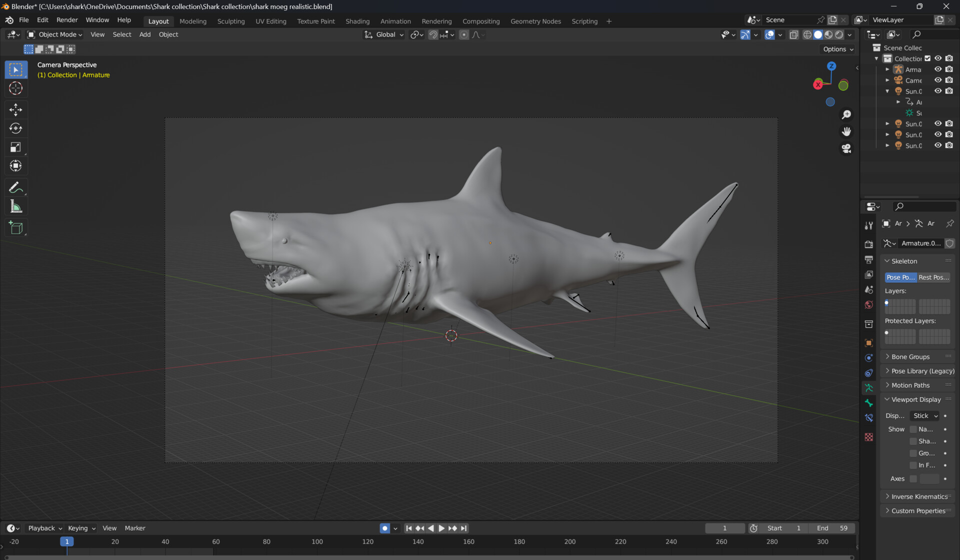Open the Modifier Properties tab
The height and width of the screenshot is (560, 960).
point(868,358)
